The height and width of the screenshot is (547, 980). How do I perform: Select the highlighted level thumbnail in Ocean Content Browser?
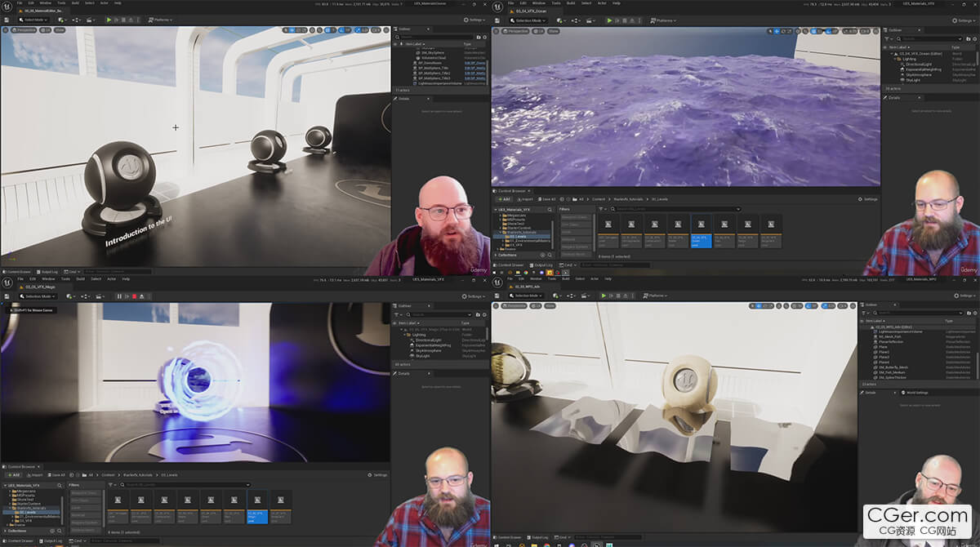tap(702, 231)
